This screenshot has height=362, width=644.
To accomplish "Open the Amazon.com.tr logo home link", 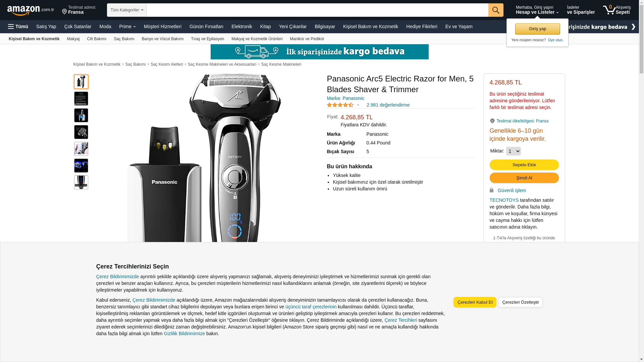I will tap(31, 10).
